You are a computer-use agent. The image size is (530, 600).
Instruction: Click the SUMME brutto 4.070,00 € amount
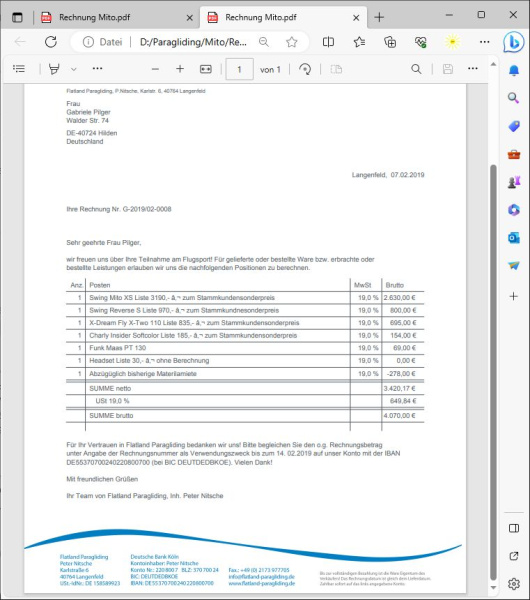coord(399,416)
